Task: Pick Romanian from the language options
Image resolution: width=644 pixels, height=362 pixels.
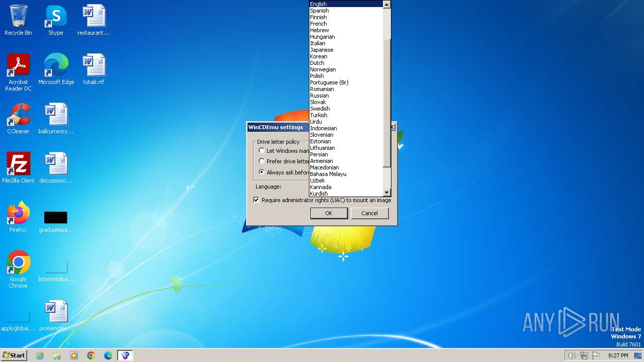Action: [346, 89]
